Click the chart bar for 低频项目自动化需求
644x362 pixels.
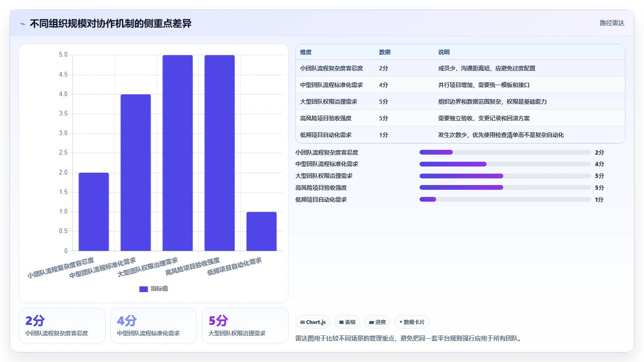(x=262, y=231)
